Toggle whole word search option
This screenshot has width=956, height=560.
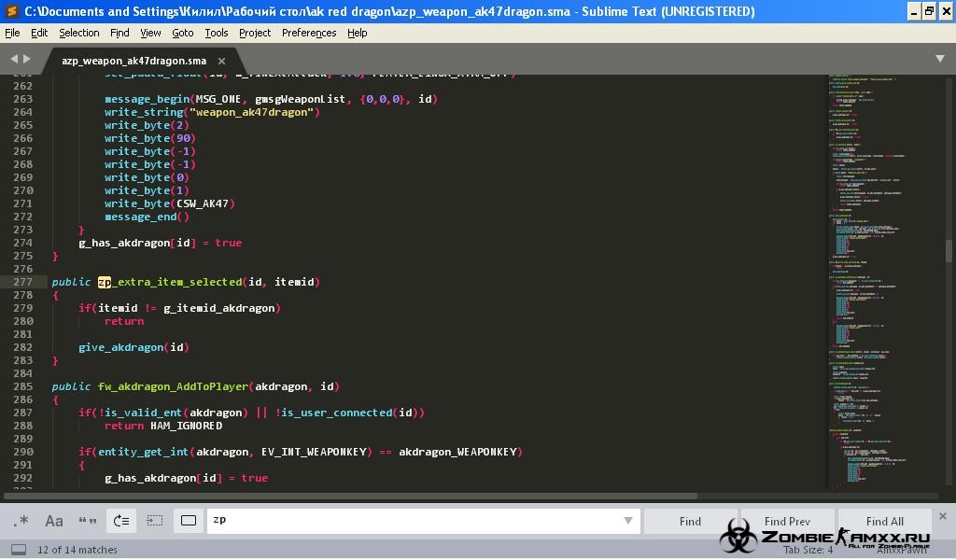click(x=88, y=521)
